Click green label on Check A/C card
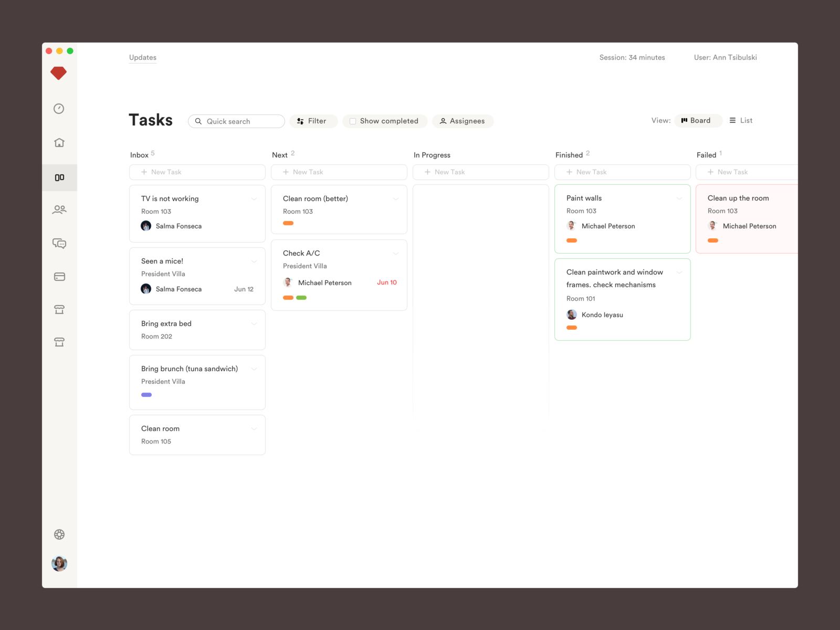The width and height of the screenshot is (840, 630). (301, 298)
